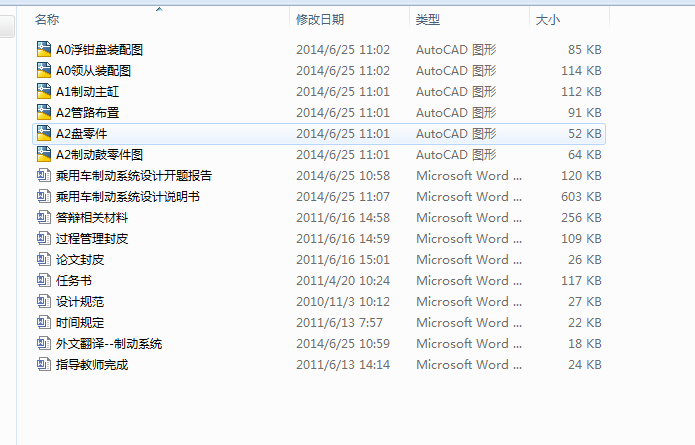Select the document name 设计规范
Viewport: 695px width, 445px height.
pos(80,301)
